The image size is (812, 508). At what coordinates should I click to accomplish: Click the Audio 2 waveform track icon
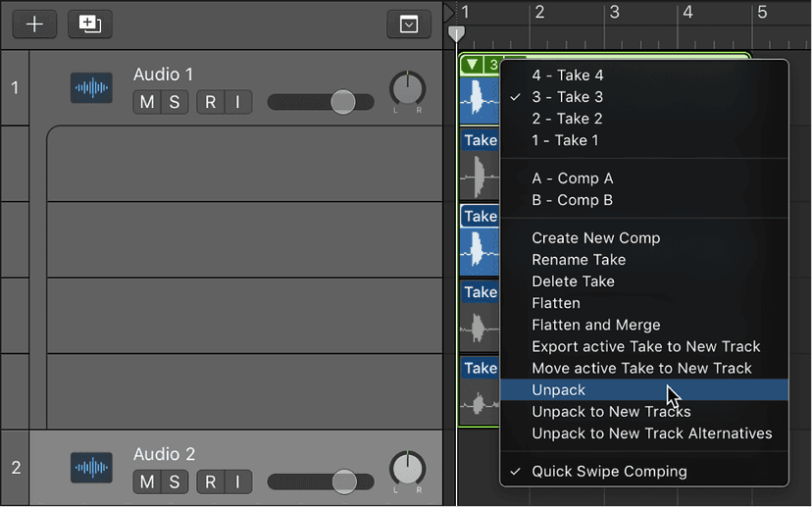(x=91, y=468)
